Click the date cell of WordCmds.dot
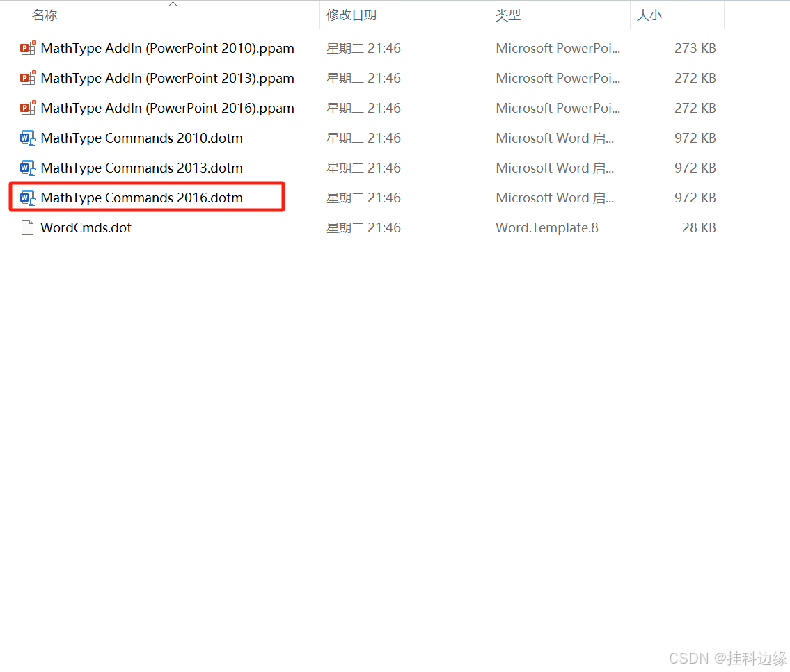 (x=364, y=227)
